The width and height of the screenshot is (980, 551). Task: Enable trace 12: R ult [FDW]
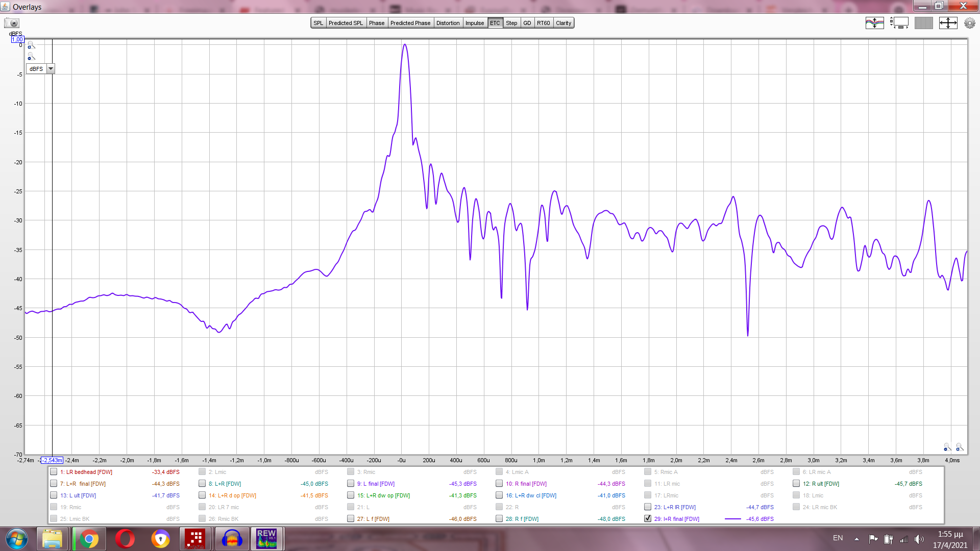(796, 484)
